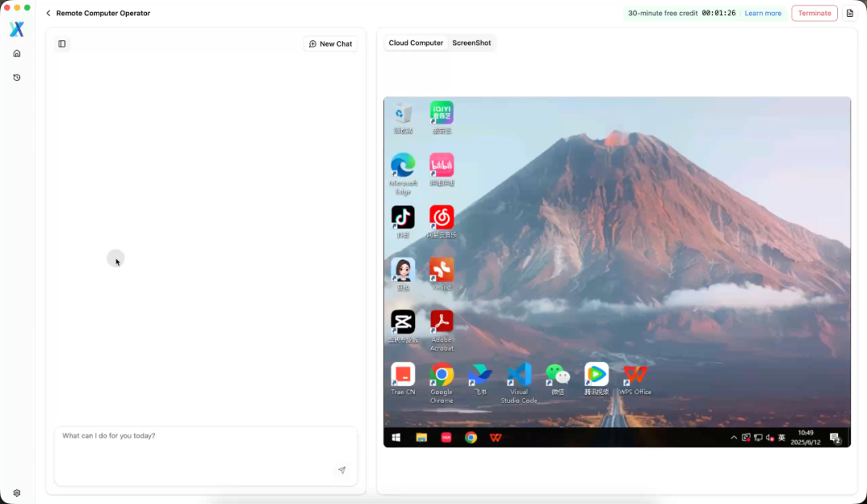Select the Recycle Bin desktop icon
Image resolution: width=867 pixels, height=504 pixels.
tap(403, 118)
